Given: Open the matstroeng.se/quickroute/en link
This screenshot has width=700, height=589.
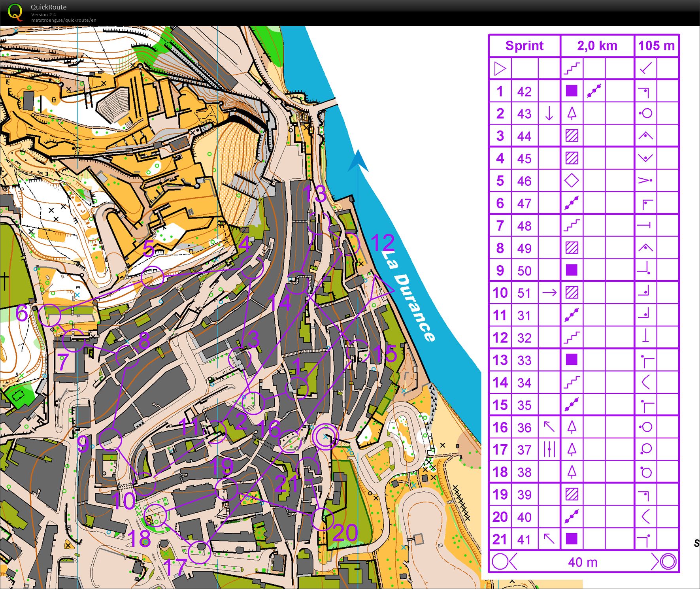Looking at the screenshot, I should 63,20.
